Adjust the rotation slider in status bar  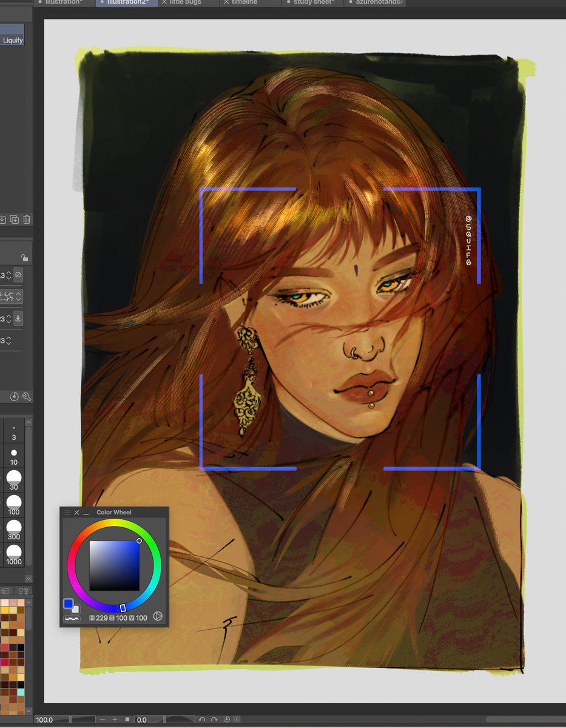[x=180, y=720]
